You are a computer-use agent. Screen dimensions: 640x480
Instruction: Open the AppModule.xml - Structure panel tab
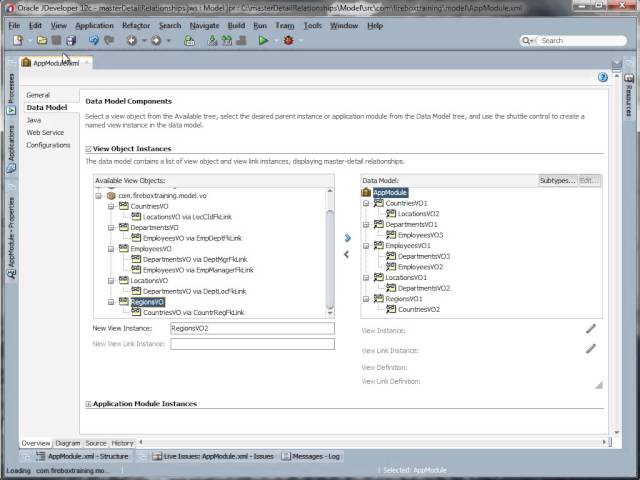pyautogui.click(x=82, y=456)
